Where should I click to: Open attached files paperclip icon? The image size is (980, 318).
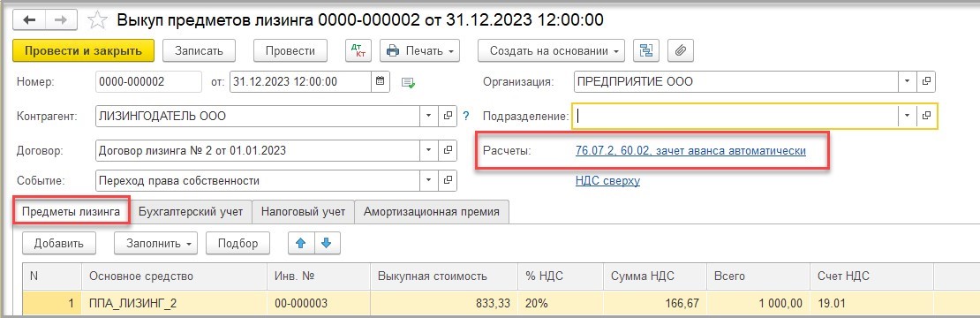(x=681, y=50)
